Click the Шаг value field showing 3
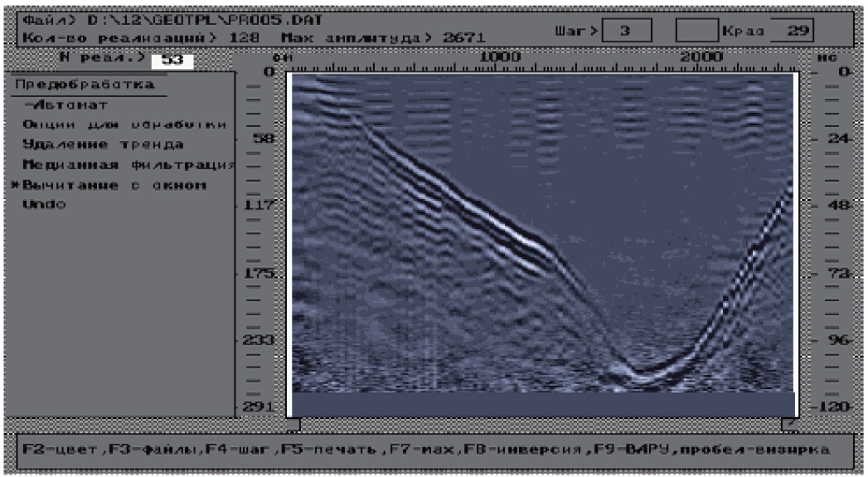 point(623,31)
